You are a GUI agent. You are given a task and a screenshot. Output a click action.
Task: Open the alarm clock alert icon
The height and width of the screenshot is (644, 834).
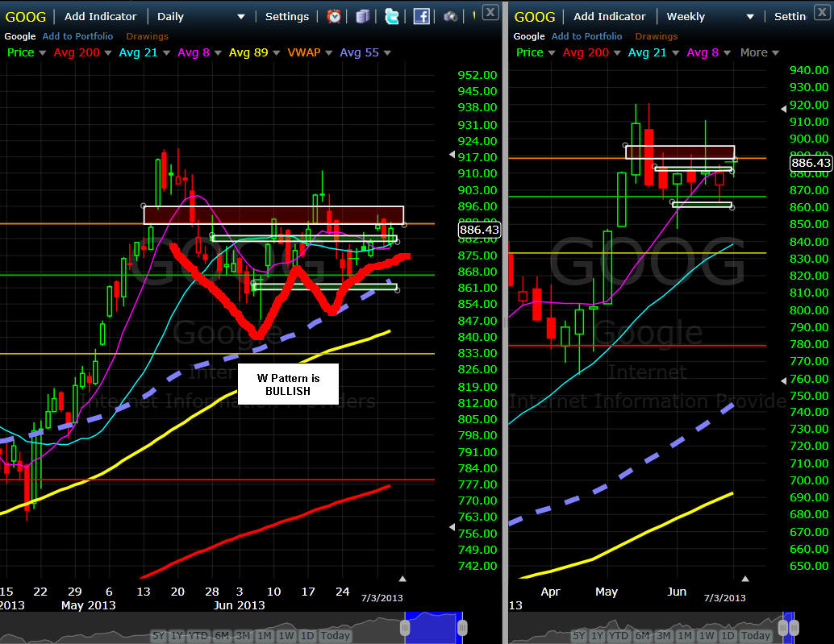coord(334,16)
